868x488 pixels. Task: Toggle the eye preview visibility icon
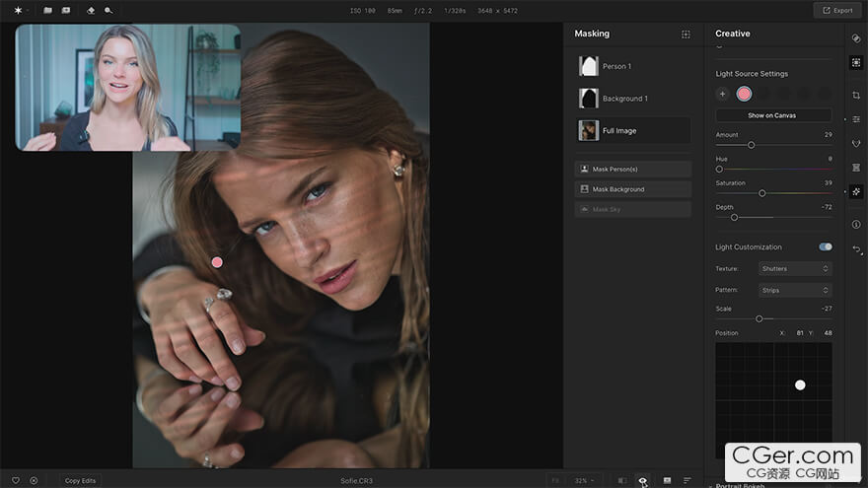(643, 481)
